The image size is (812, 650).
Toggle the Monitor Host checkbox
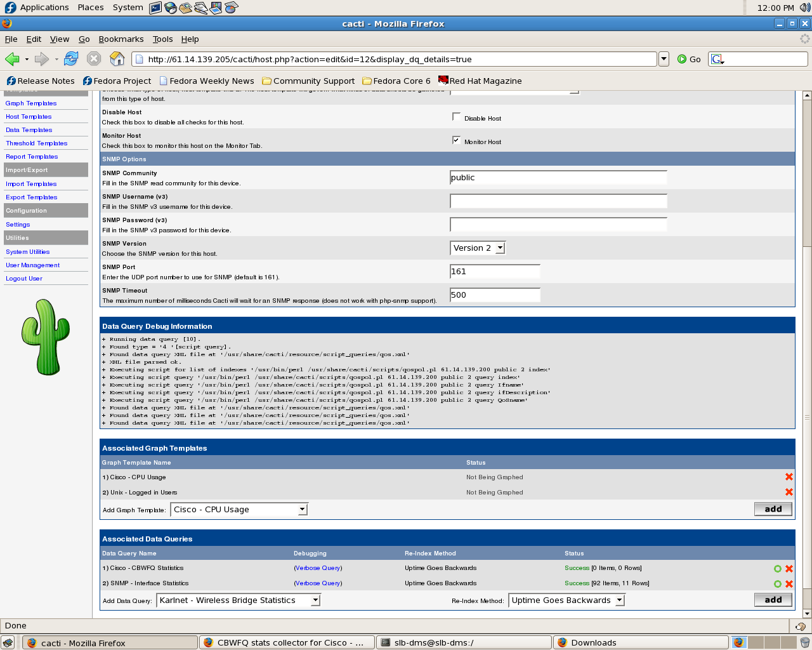coord(456,140)
